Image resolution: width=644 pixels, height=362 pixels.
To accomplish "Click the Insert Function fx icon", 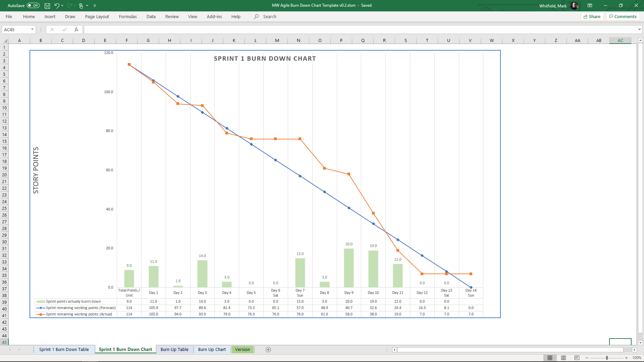I will (x=76, y=29).
